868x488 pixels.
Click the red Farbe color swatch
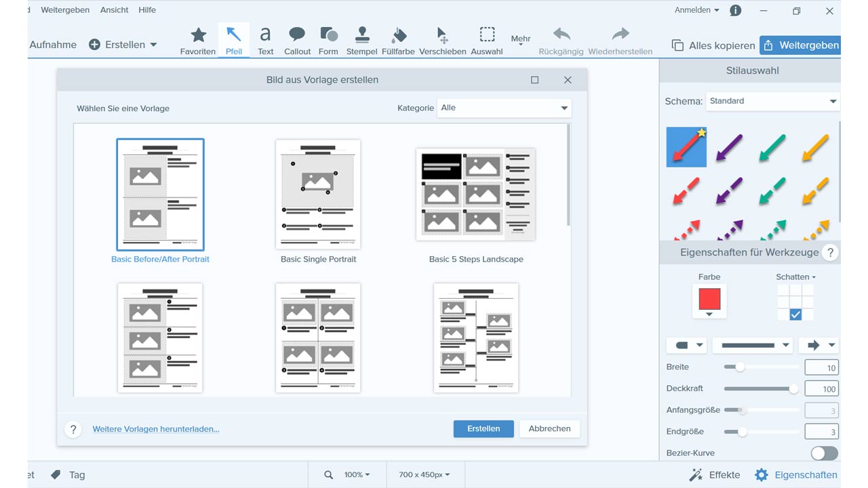709,299
